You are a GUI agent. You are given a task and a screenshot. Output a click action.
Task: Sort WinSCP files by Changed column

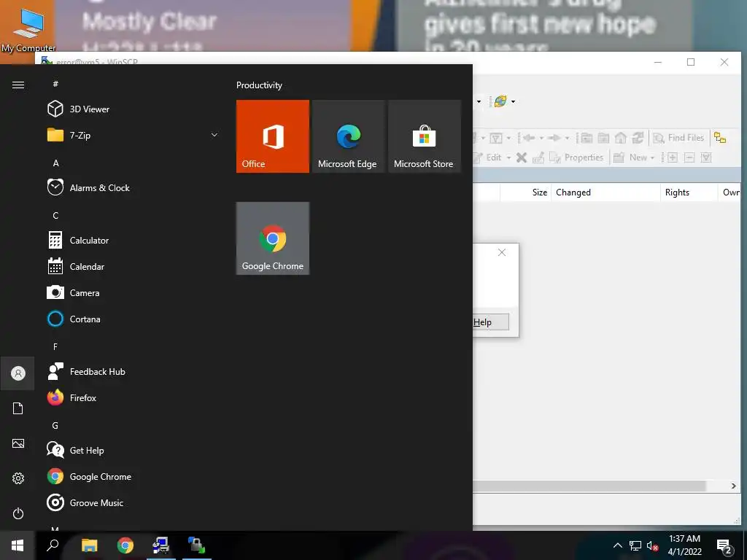tap(605, 192)
